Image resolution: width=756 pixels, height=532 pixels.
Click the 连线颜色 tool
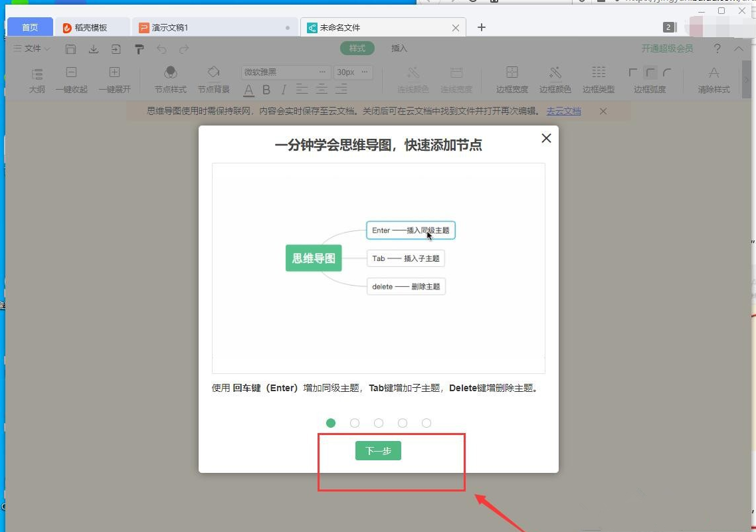[413, 80]
